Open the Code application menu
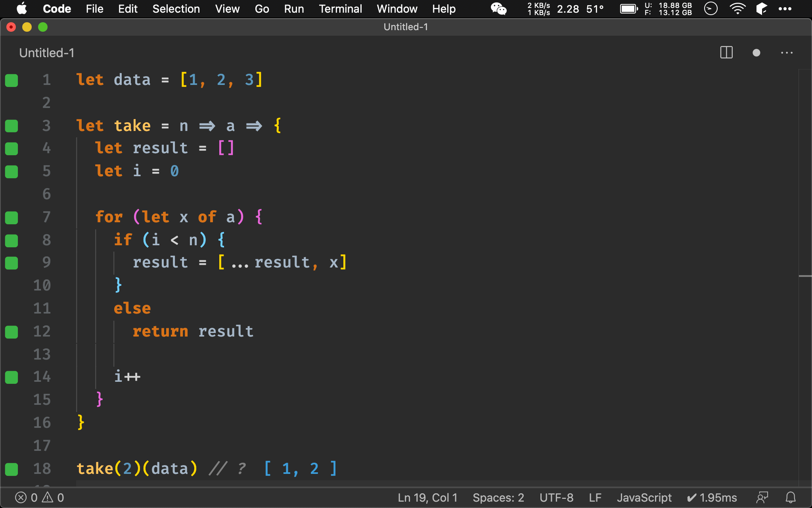Viewport: 812px width, 508px height. pyautogui.click(x=57, y=9)
